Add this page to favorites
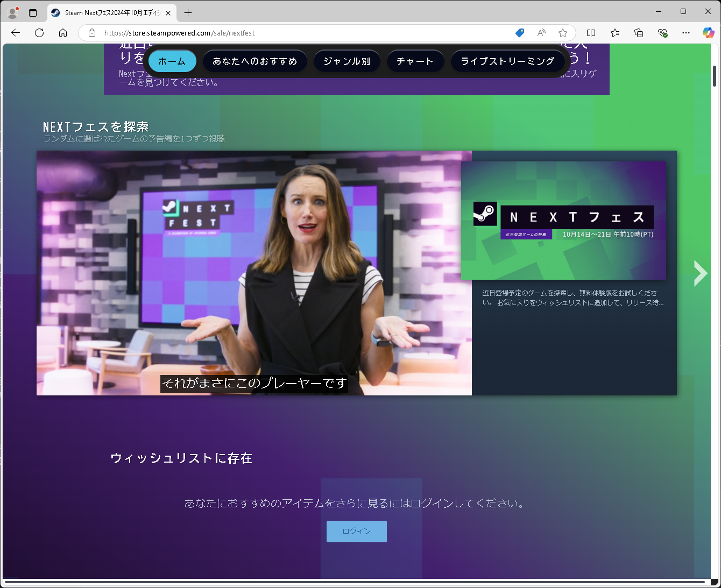Viewport: 721px width, 588px height. 562,33
